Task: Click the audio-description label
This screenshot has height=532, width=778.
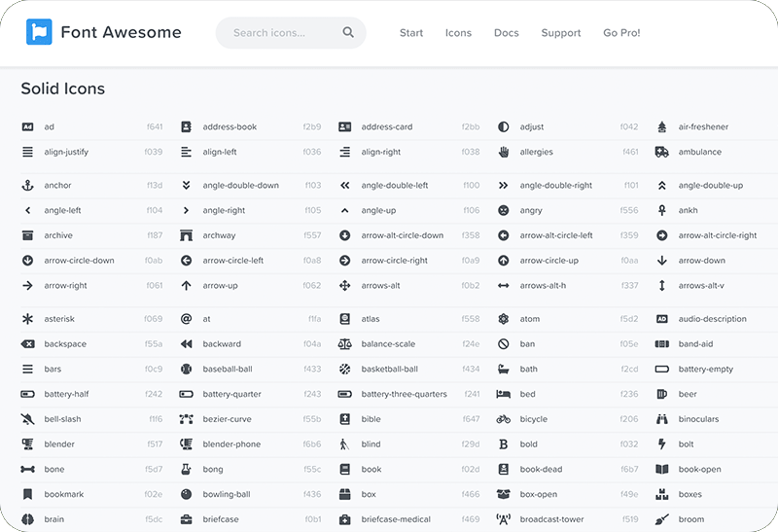Action: [x=713, y=319]
